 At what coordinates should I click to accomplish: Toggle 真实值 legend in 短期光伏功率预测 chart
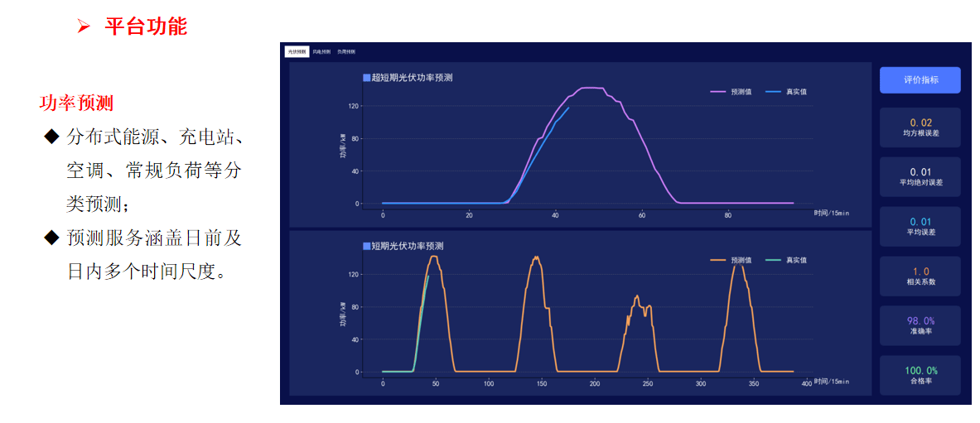click(x=785, y=260)
